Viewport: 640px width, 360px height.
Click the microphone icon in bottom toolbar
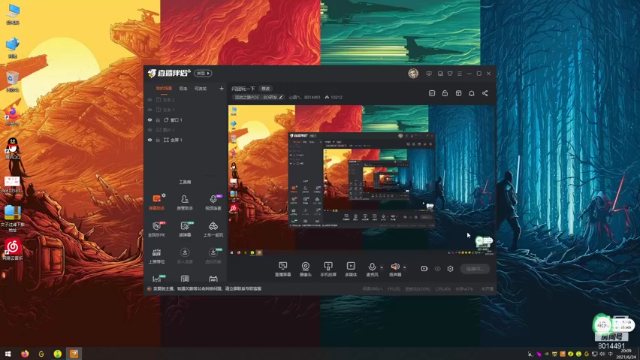(372, 267)
